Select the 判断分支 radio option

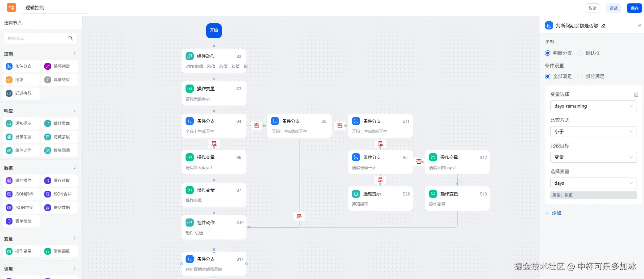548,53
